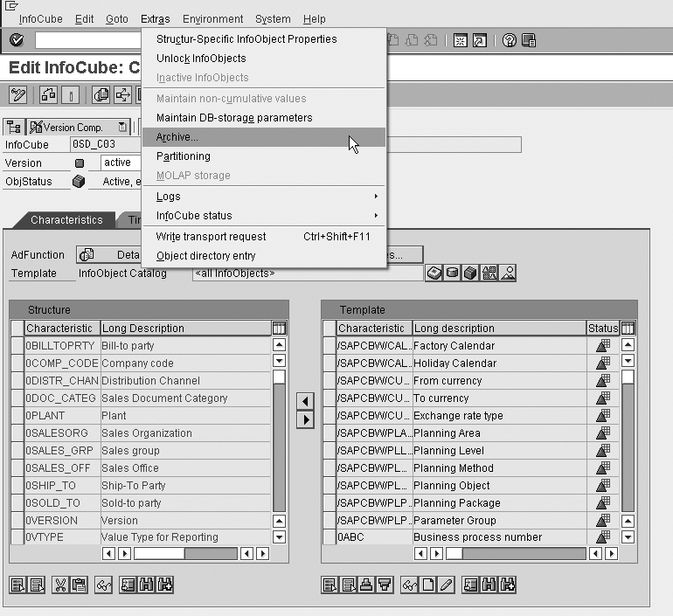Screen dimensions: 673x616
Task: Choose Archive... from the Extras menu
Action: [x=264, y=137]
